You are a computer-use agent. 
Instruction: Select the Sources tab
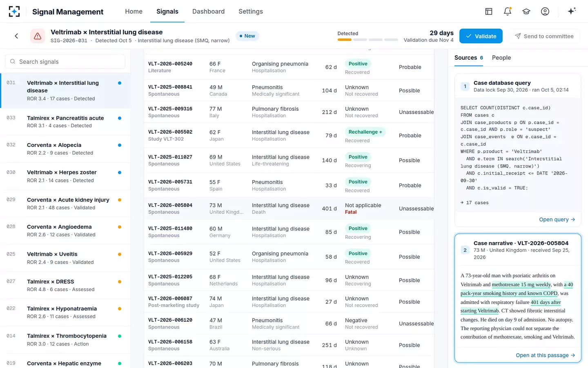tap(469, 58)
